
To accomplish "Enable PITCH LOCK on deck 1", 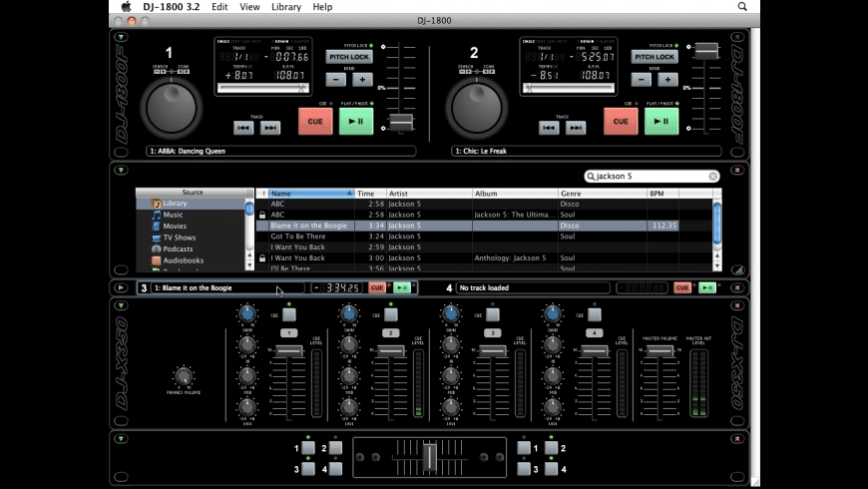I will click(x=348, y=57).
